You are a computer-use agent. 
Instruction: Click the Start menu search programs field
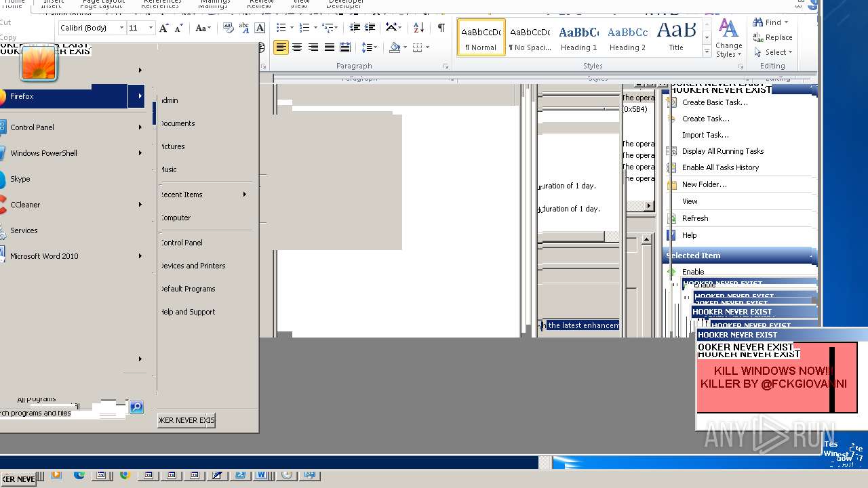point(62,412)
